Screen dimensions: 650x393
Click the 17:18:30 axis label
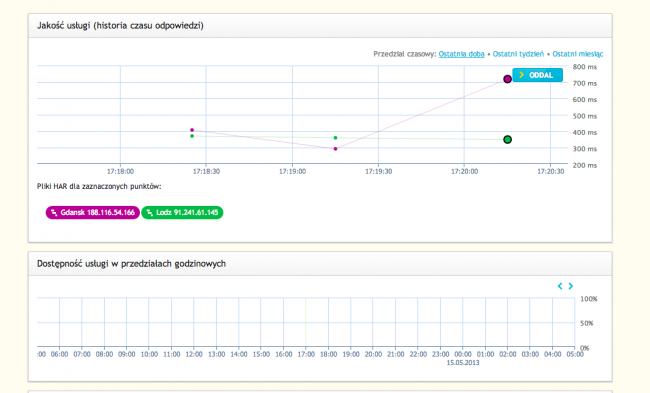click(x=206, y=172)
